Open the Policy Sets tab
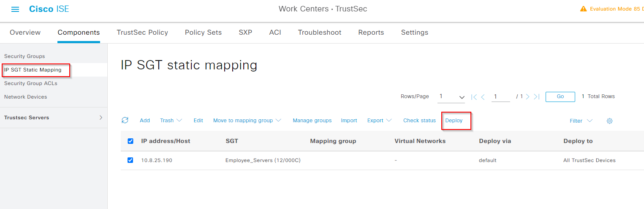The image size is (644, 209). (203, 33)
